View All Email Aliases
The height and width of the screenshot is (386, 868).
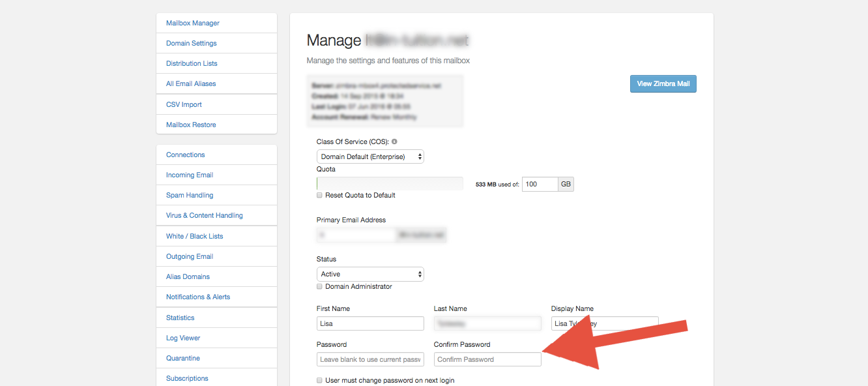pyautogui.click(x=190, y=83)
